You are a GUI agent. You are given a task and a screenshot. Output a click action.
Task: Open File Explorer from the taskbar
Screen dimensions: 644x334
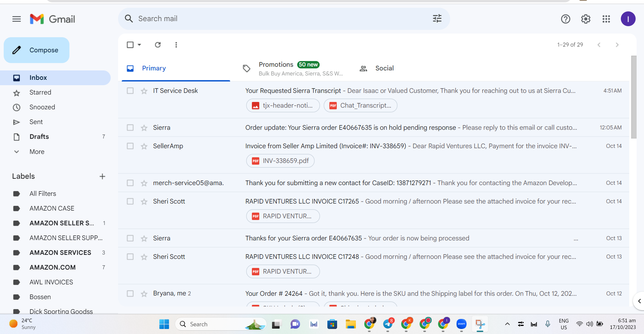pyautogui.click(x=351, y=324)
